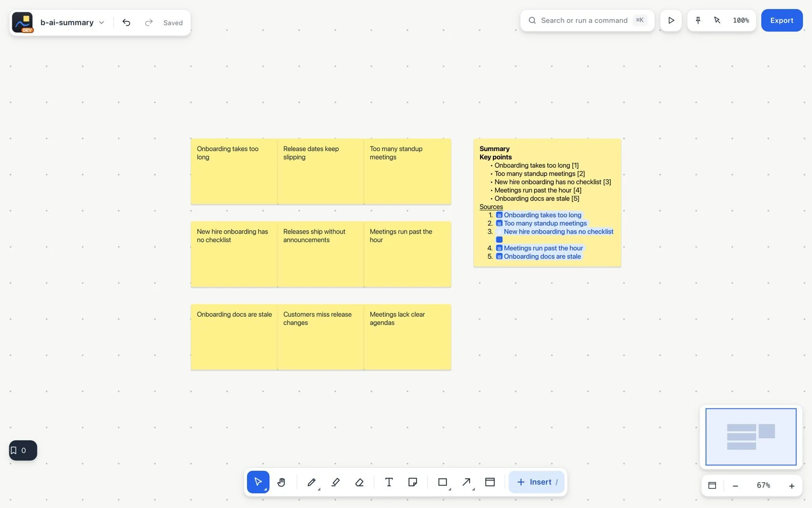Click the 'Saved' status text
The width and height of the screenshot is (812, 508).
point(173,22)
